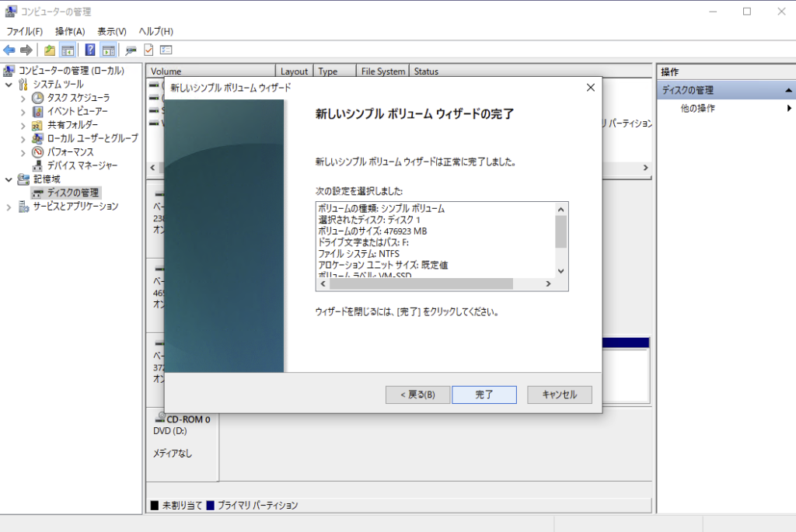Open the 表示(V) menu

pyautogui.click(x=111, y=31)
